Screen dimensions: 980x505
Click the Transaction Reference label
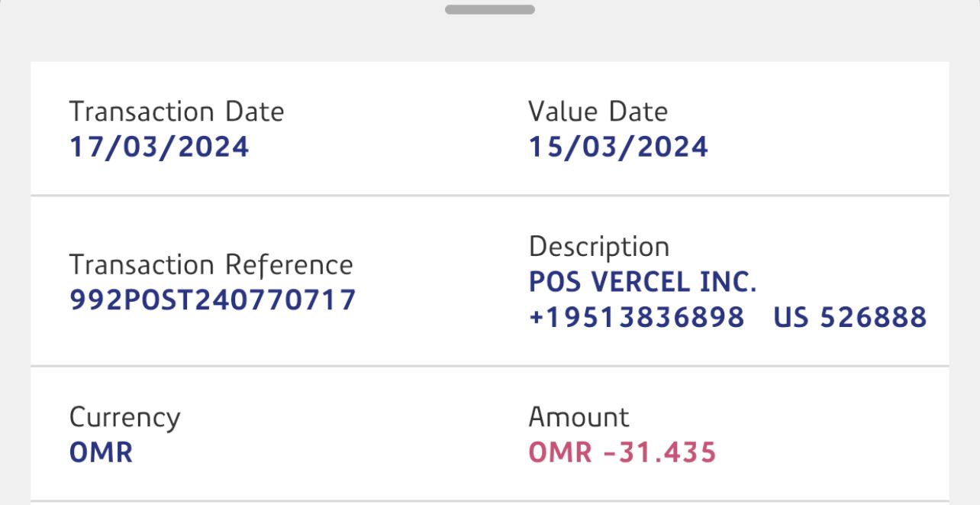pos(211,265)
